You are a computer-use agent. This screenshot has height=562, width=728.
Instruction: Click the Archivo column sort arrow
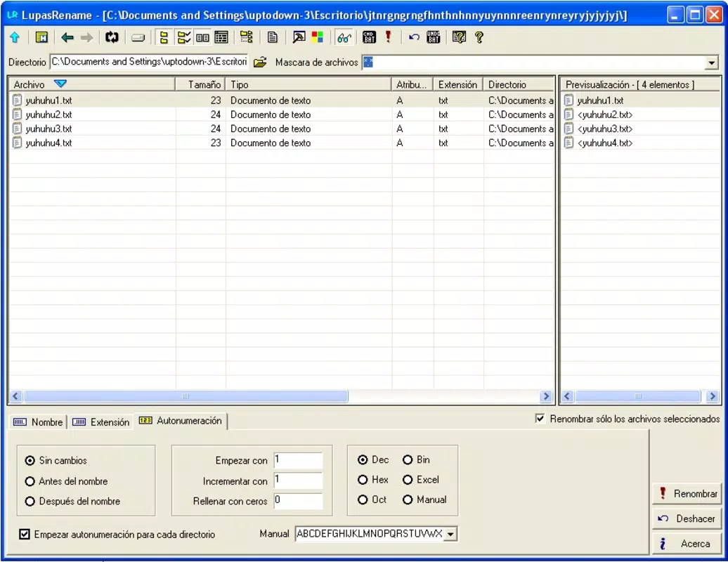pyautogui.click(x=60, y=84)
